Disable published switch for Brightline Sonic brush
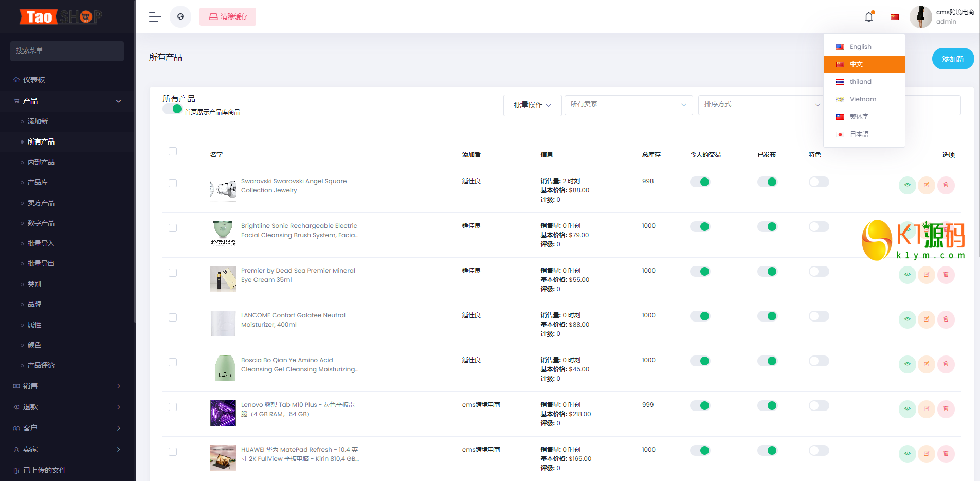This screenshot has width=980, height=481. tap(767, 227)
